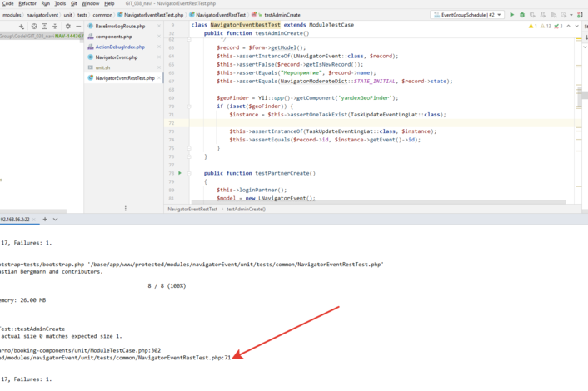Hide the project panel with minus icon
Viewport: 588px width, 391px height.
(78, 27)
